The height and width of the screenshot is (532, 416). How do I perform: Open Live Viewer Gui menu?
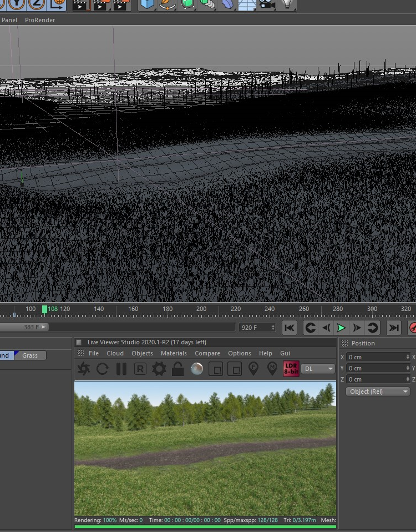[285, 353]
